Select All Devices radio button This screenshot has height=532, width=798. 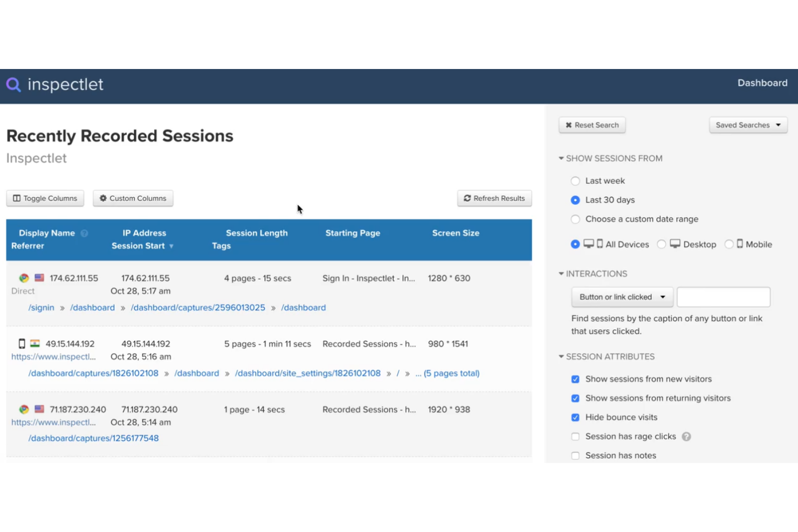(x=575, y=244)
